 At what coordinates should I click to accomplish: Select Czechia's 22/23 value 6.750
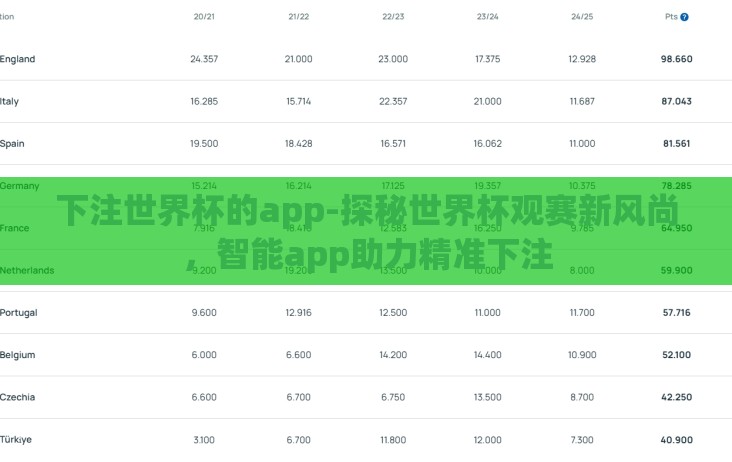[x=393, y=397]
